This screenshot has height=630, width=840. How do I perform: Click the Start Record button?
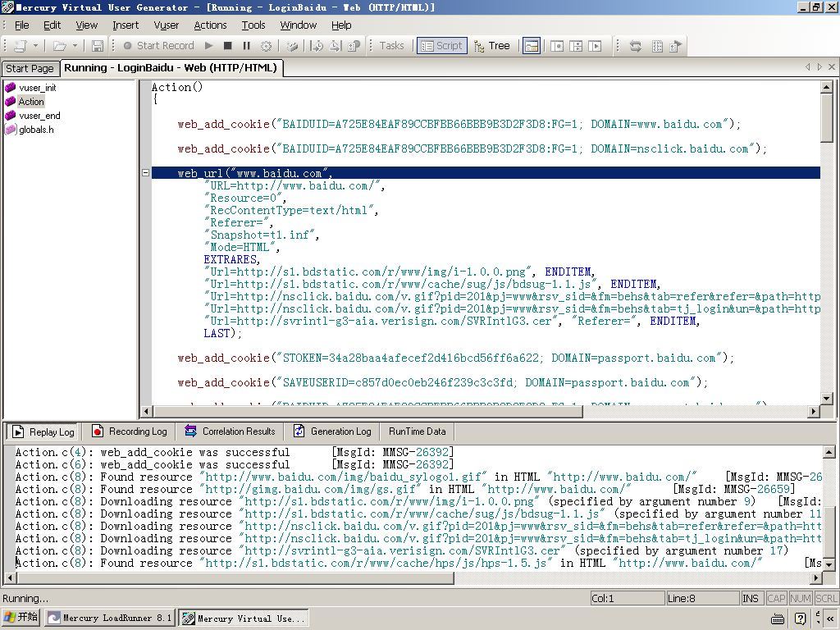point(158,46)
